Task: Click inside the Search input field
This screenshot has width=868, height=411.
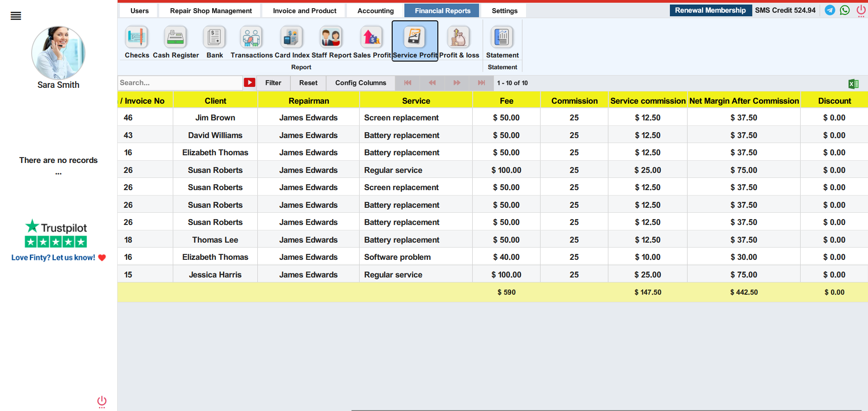Action: click(x=180, y=83)
